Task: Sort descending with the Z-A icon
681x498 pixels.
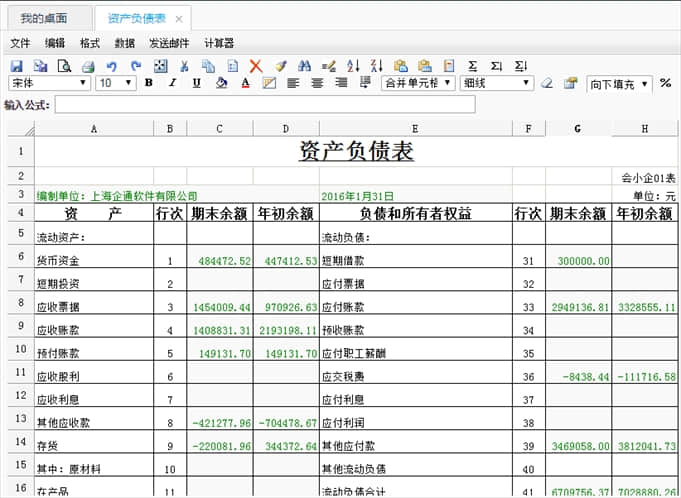Action: (x=377, y=66)
